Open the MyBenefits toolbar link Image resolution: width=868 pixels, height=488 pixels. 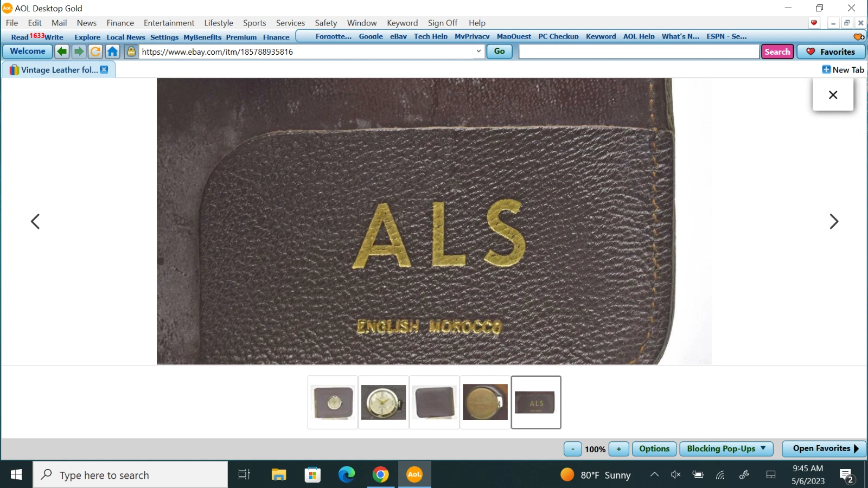click(202, 37)
